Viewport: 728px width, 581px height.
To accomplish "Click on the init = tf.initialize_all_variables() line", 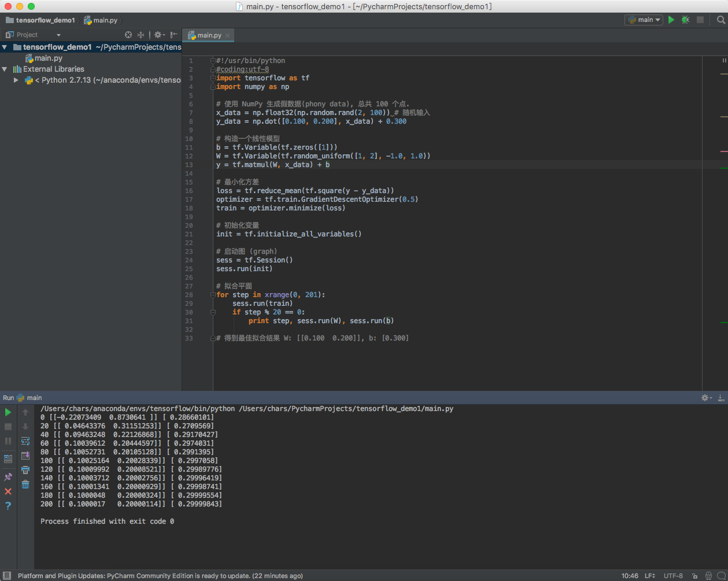I will 289,234.
